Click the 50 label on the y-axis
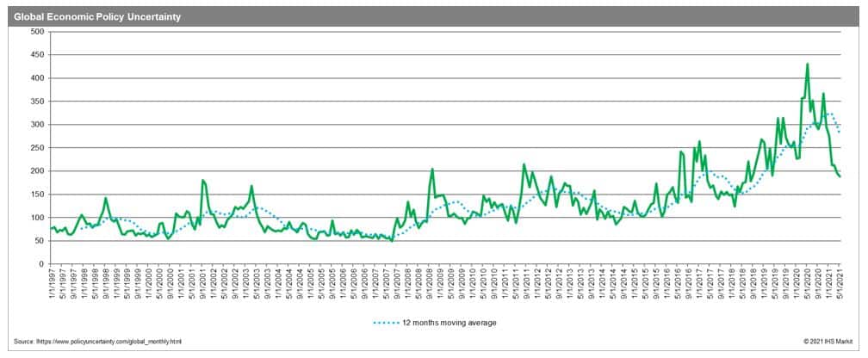Screen dimensions: 868x358 pos(39,241)
